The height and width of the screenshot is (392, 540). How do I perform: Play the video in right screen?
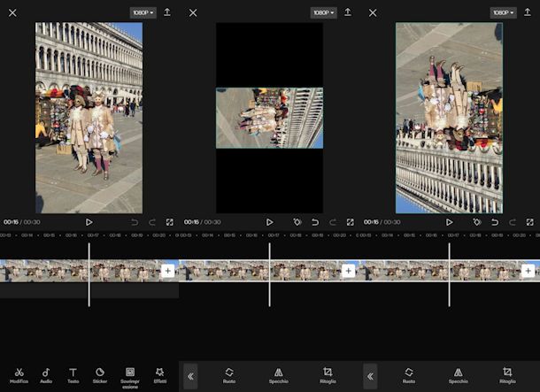[449, 222]
